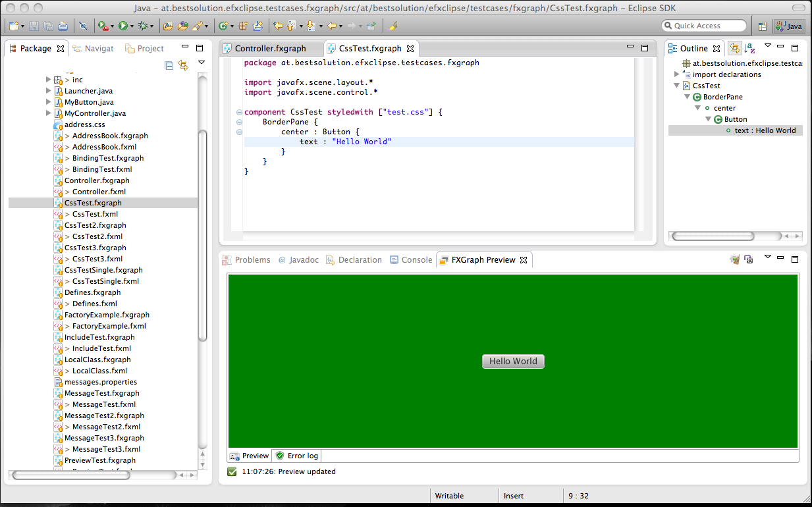Open the Java perspective button
Image resolution: width=812 pixels, height=507 pixels.
click(x=788, y=26)
